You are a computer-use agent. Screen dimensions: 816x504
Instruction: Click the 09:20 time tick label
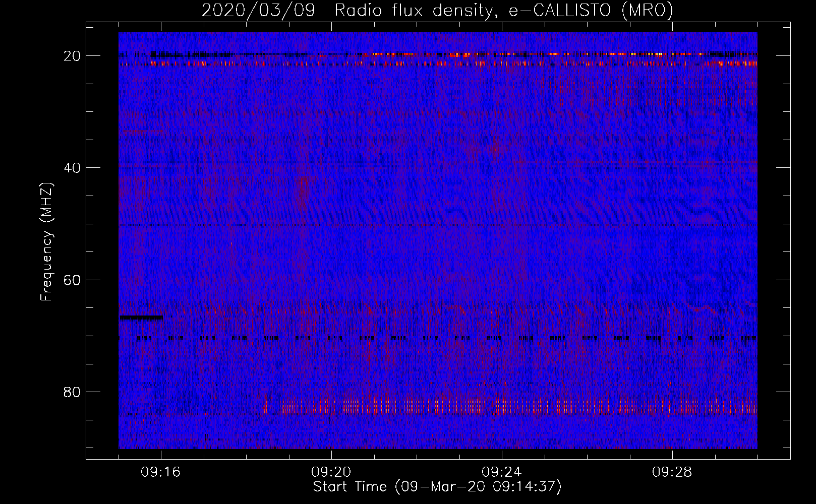click(331, 472)
